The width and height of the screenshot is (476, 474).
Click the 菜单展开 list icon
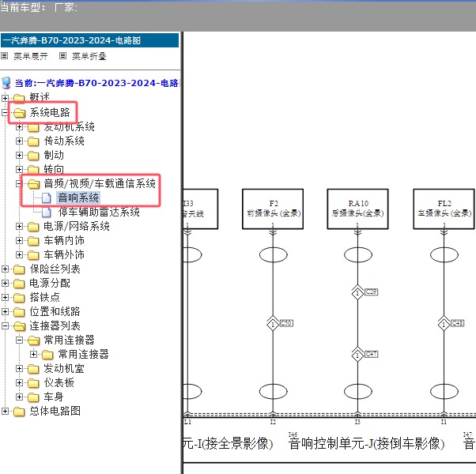click(x=4, y=56)
